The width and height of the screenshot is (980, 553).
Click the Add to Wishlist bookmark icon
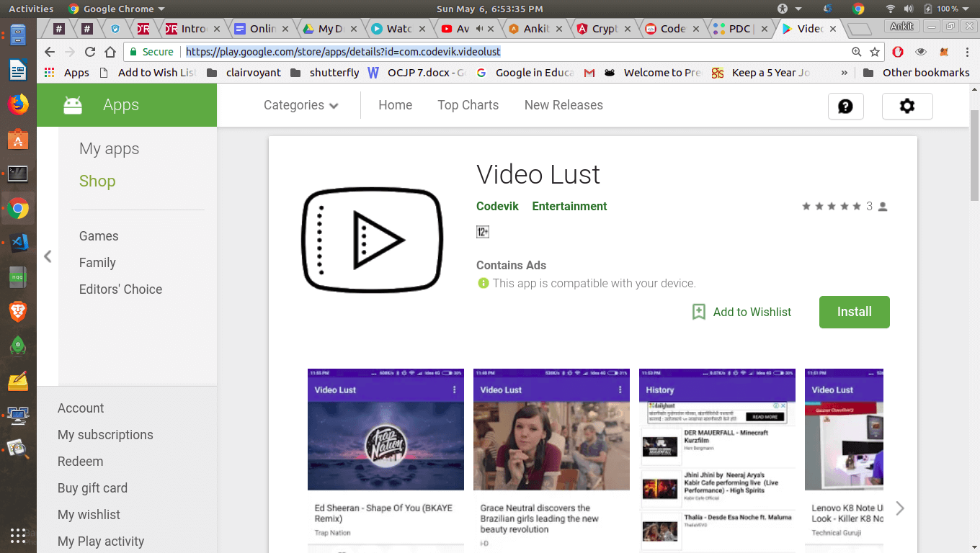point(699,312)
